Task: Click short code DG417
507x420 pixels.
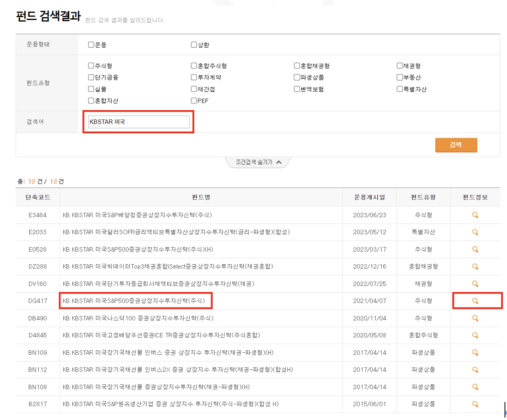Action: [x=38, y=301]
